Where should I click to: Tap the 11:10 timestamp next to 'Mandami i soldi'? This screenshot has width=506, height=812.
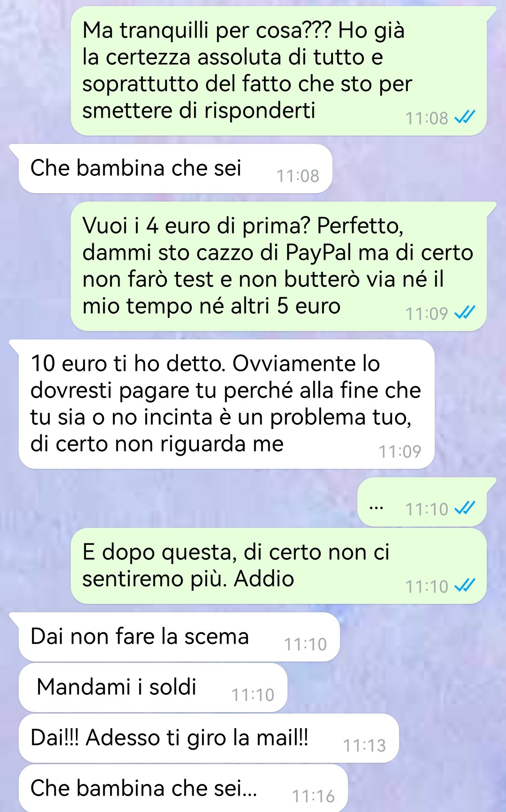click(x=253, y=695)
